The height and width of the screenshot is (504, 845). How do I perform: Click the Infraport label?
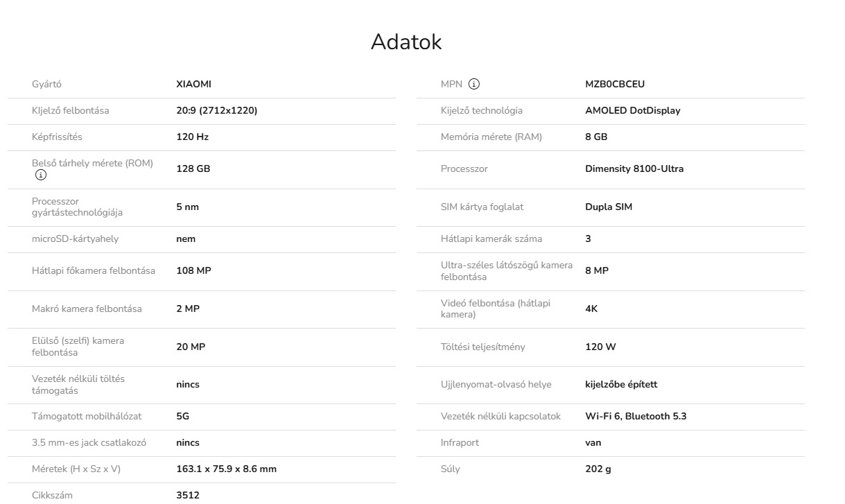click(x=460, y=442)
